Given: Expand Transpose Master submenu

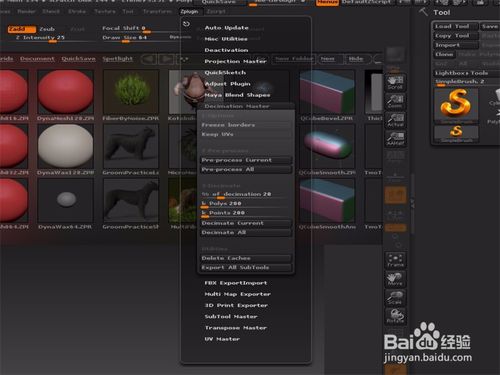Looking at the screenshot, I should pyautogui.click(x=236, y=328).
